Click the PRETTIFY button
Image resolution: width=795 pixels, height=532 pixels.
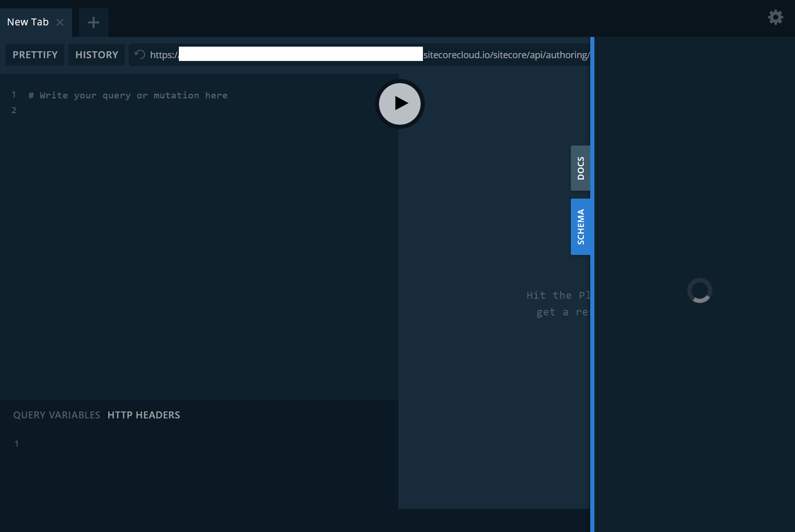point(35,54)
